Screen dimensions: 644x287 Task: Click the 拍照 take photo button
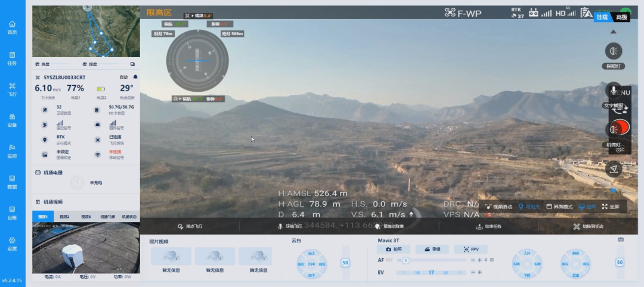(x=394, y=249)
